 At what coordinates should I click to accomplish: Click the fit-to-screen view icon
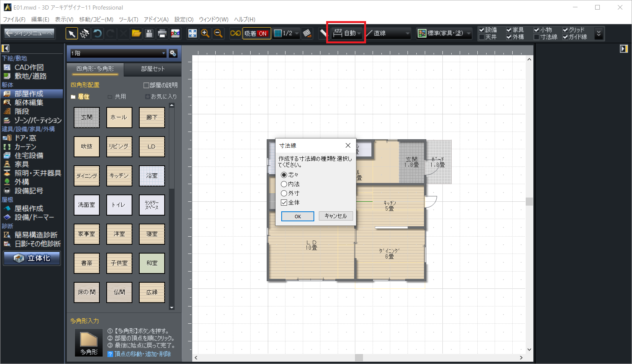coord(192,34)
